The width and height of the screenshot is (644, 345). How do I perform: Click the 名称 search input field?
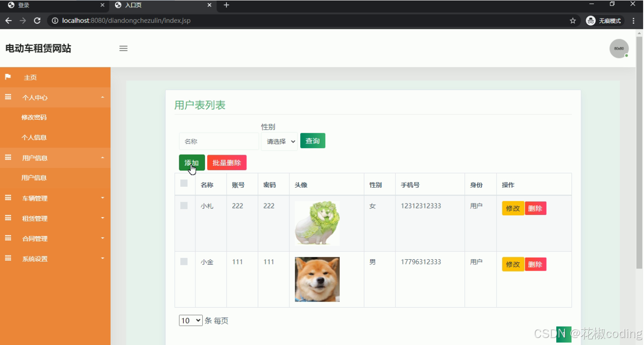pyautogui.click(x=219, y=141)
